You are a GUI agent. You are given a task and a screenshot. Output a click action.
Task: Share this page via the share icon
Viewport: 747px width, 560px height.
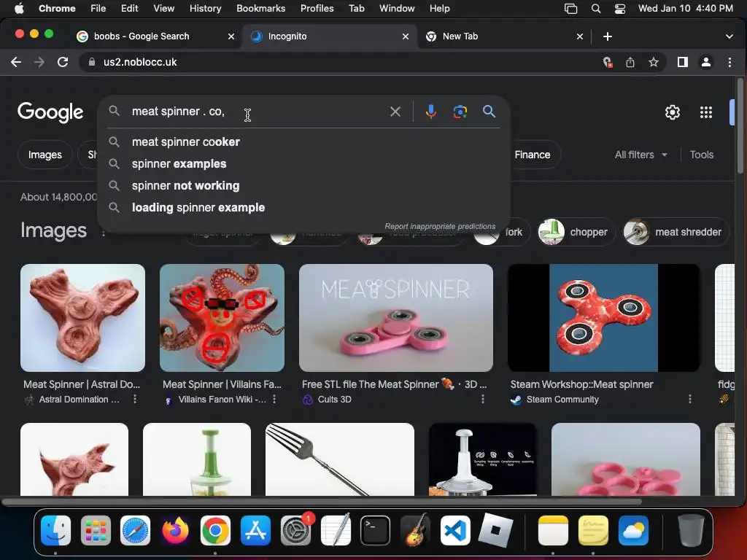click(x=630, y=62)
